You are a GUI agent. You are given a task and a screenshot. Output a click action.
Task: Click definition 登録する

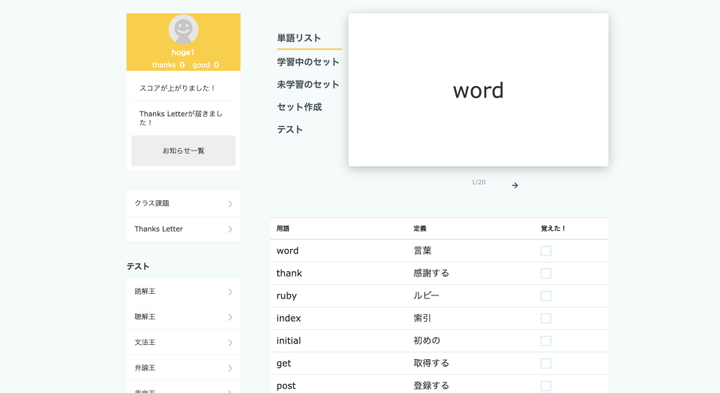(431, 386)
